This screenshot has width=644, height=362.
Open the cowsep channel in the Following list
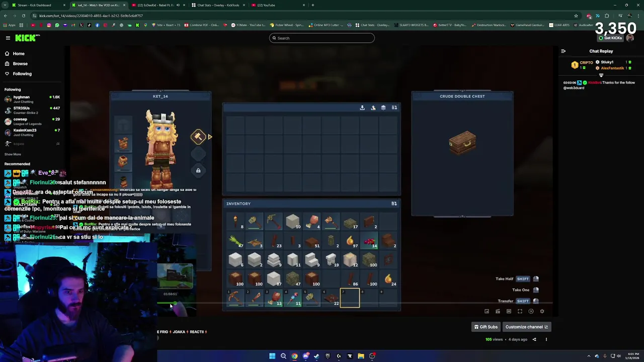pos(31,121)
